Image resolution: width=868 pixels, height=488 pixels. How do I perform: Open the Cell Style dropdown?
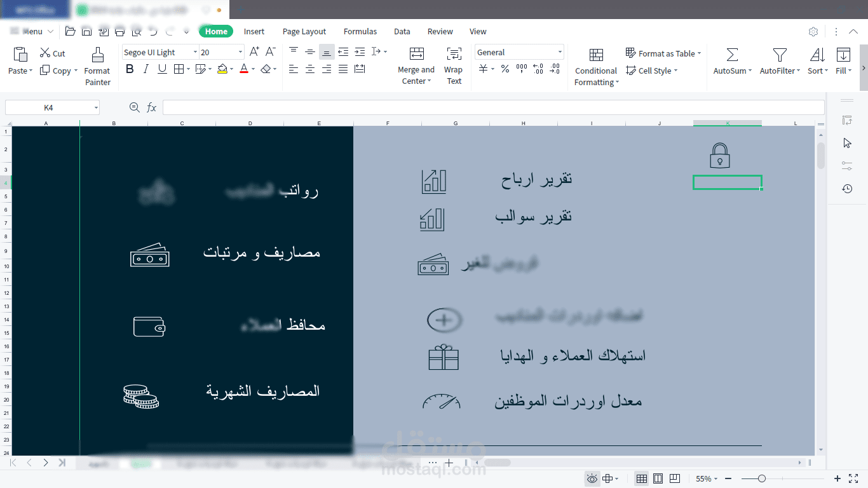[x=652, y=71]
